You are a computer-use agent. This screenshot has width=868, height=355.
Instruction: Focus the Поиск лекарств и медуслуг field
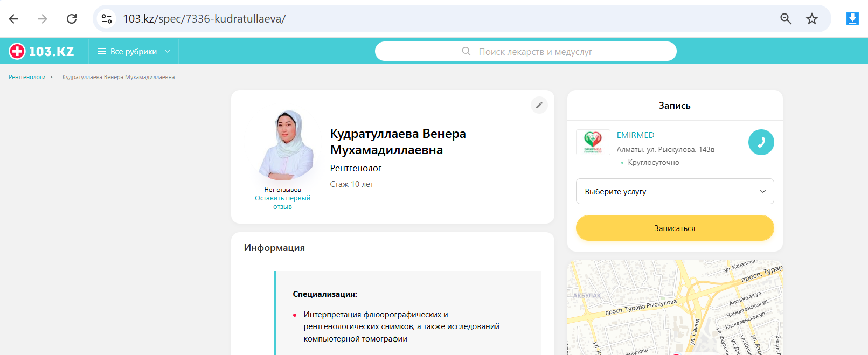pos(526,51)
